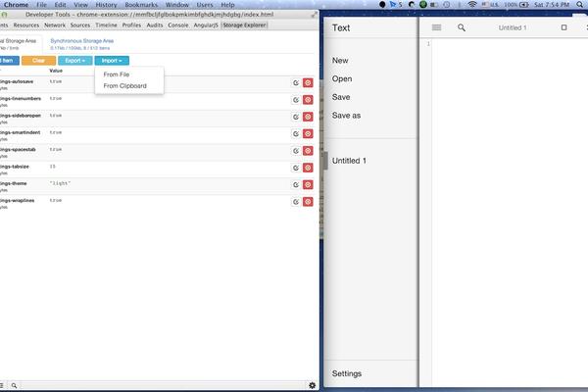588x392 pixels.
Task: Edit the settings-theme storage value
Action: coord(296,185)
